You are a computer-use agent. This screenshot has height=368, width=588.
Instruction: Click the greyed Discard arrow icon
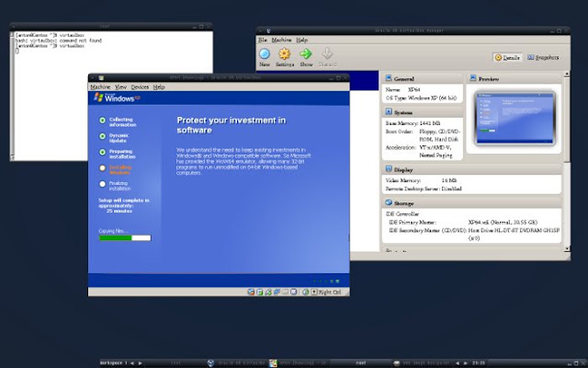(x=327, y=53)
